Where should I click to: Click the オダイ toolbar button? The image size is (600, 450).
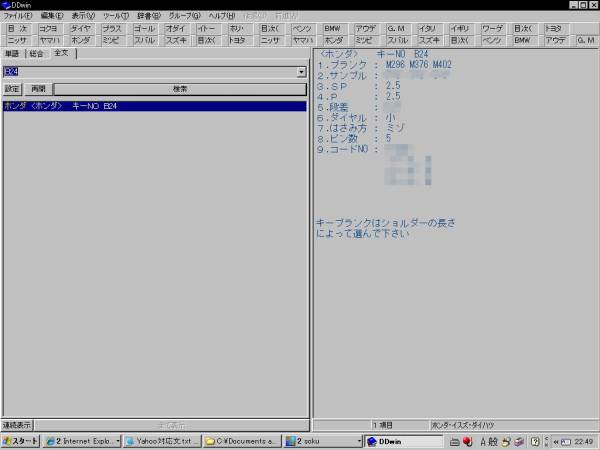pyautogui.click(x=175, y=29)
